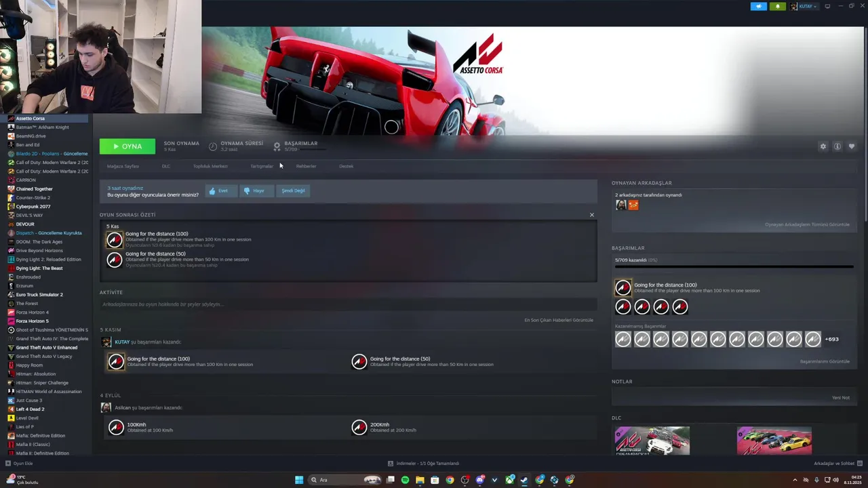
Task: Click Going for the distance (100) summary icon
Action: coord(115,239)
